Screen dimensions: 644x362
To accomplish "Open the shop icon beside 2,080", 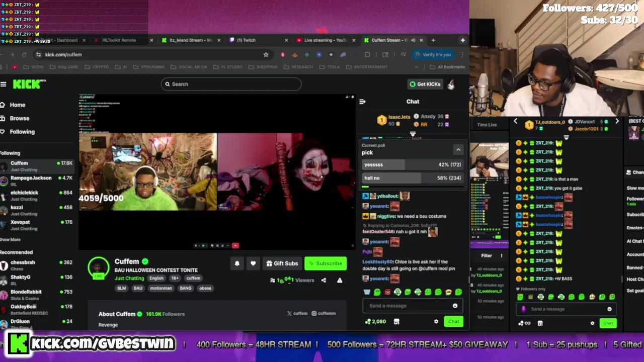I will coord(396,322).
